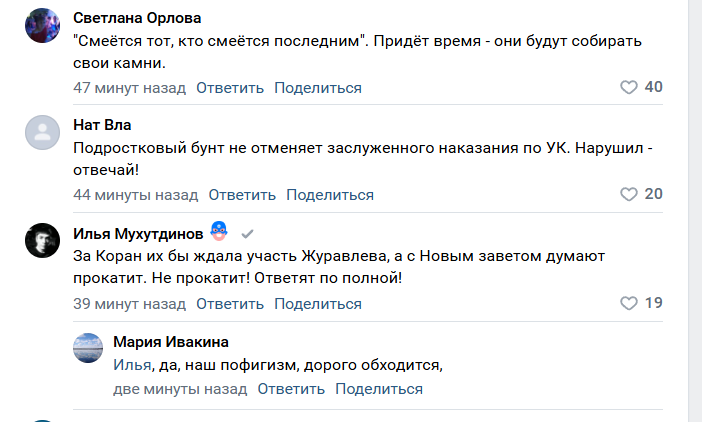The image size is (702, 422).
Task: Reply to Мария Ивакина's comment
Action: pos(291,388)
